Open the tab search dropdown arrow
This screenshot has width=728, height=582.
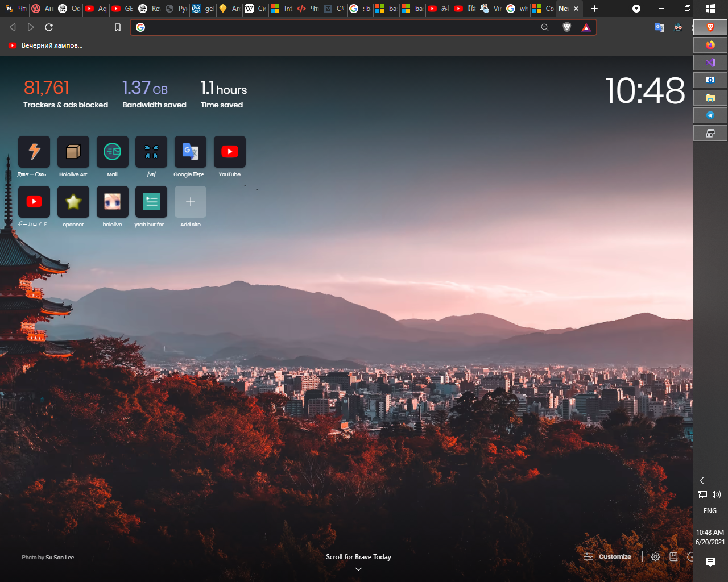636,9
